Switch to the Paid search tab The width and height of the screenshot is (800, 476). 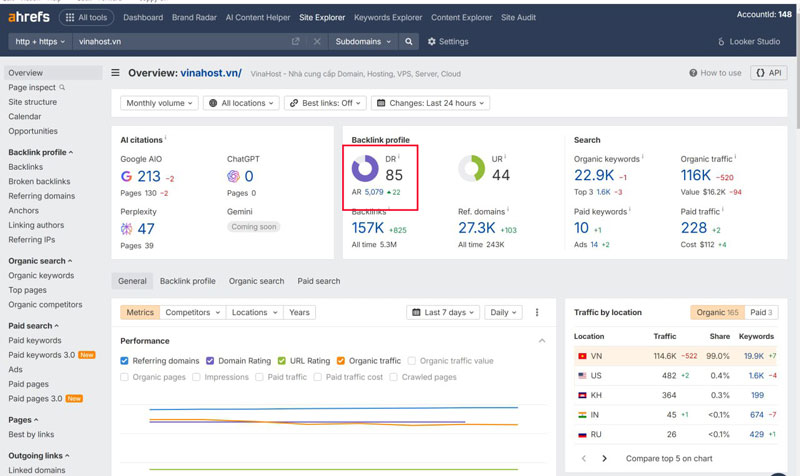click(318, 281)
